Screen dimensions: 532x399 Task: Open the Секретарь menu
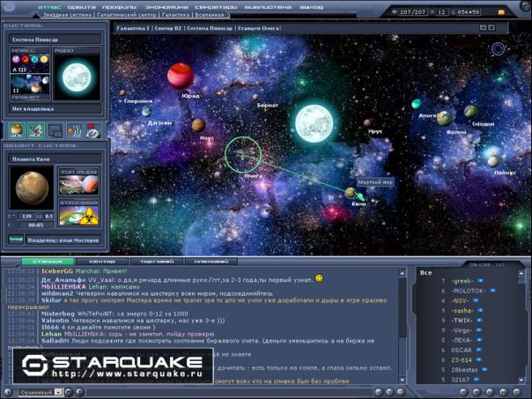(216, 7)
